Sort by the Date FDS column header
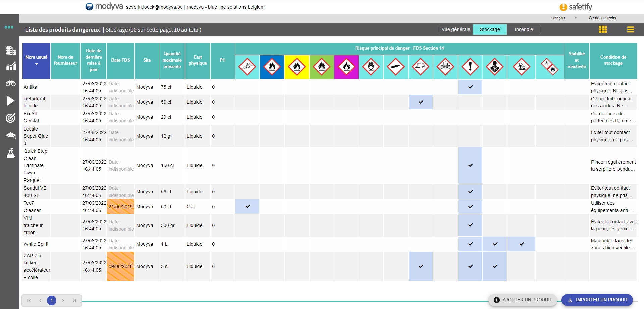This screenshot has height=309, width=644. tap(121, 60)
